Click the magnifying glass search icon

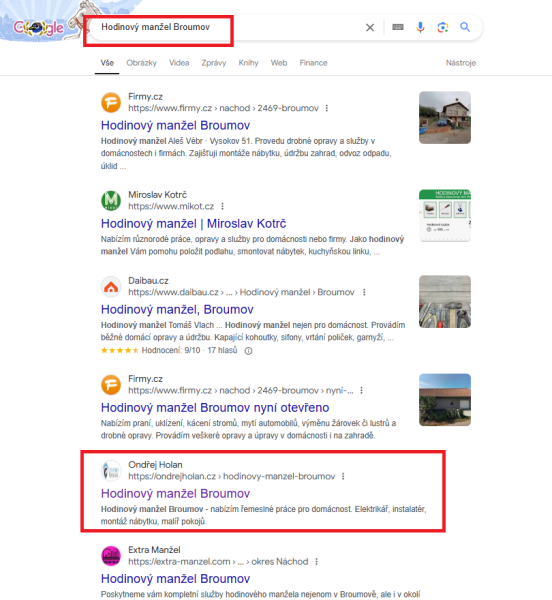pyautogui.click(x=465, y=27)
